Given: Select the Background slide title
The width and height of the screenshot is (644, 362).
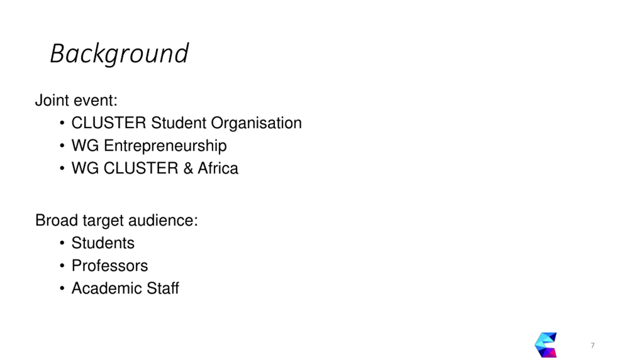Looking at the screenshot, I should [119, 54].
